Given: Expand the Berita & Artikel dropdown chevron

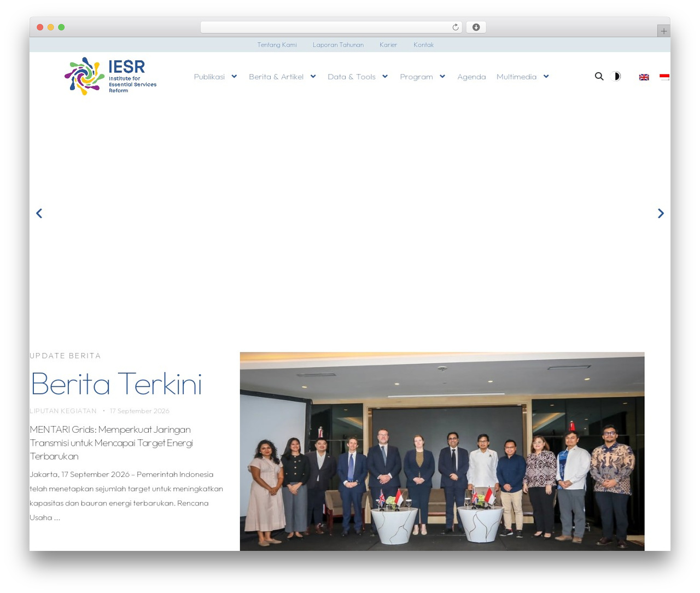Looking at the screenshot, I should pyautogui.click(x=313, y=77).
